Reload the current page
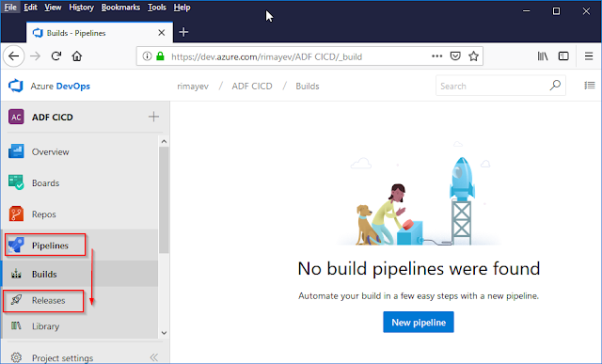The width and height of the screenshot is (602, 364). [56, 56]
